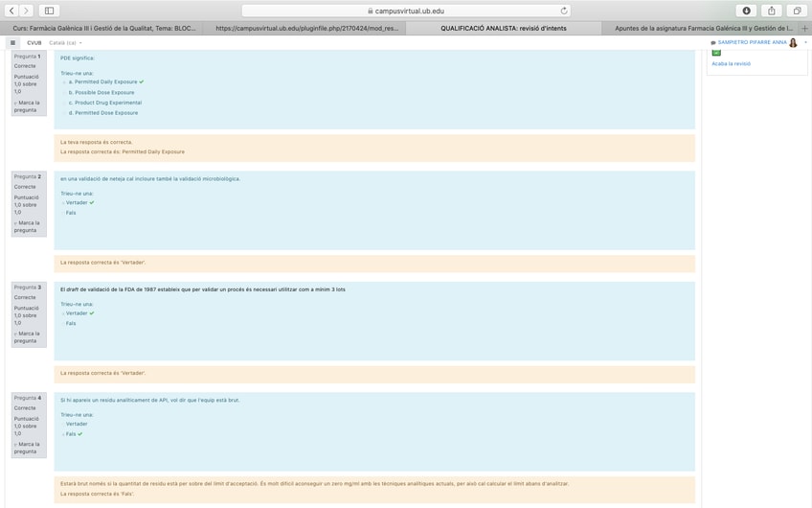Click the CVUB home link
Viewport: 812px width, 508px height.
click(34, 43)
